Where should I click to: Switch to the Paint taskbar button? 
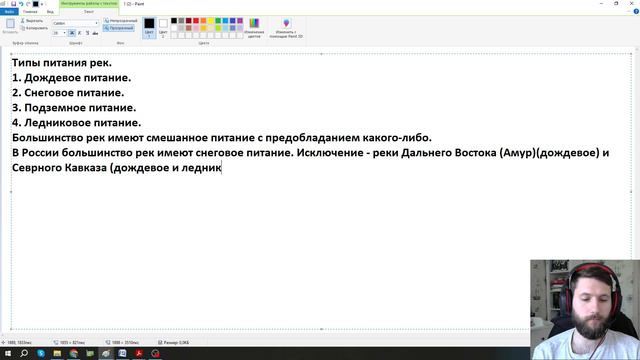point(106,353)
